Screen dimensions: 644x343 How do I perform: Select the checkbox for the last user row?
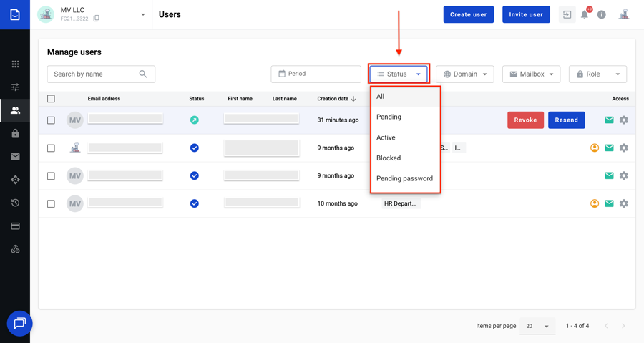pos(51,204)
